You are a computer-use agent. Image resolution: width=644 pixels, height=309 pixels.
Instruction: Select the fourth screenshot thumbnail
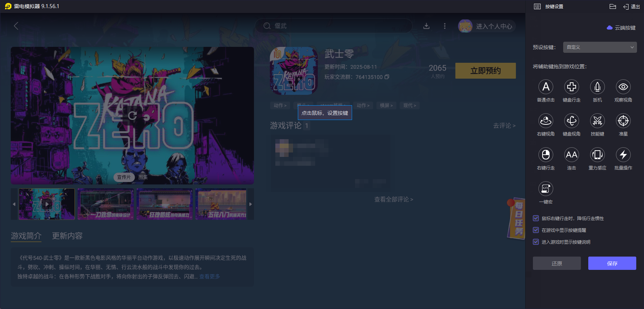pyautogui.click(x=221, y=204)
